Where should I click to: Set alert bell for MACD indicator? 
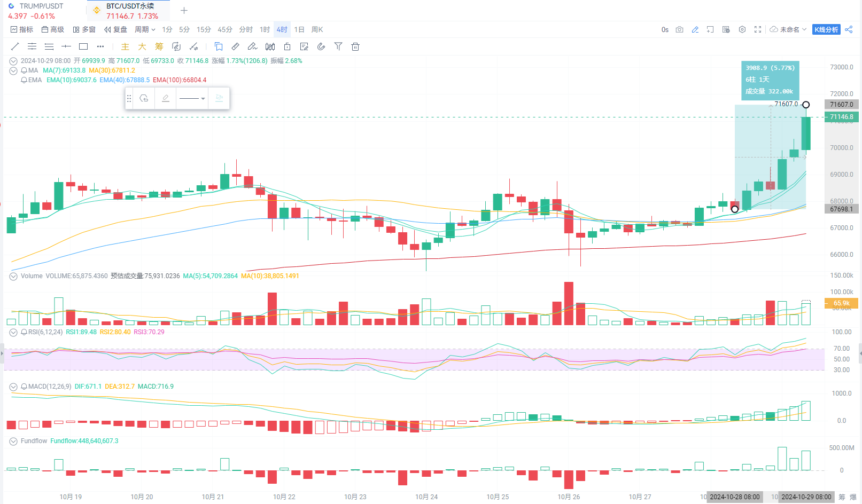tap(24, 387)
